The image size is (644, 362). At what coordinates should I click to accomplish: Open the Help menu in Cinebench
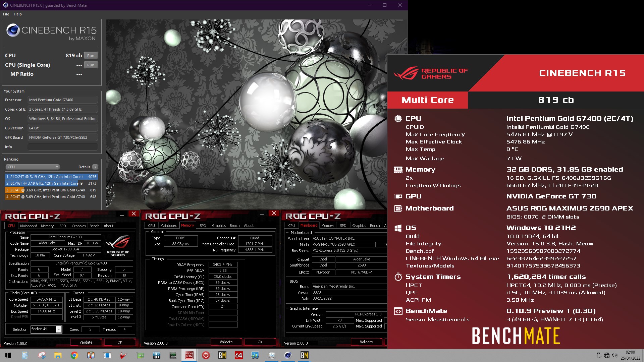[18, 14]
